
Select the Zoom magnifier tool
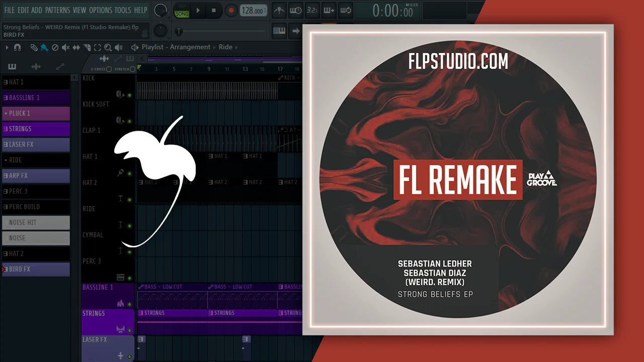tap(108, 47)
